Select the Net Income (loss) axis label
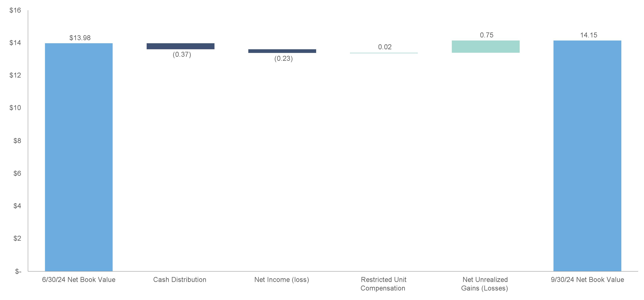 pyautogui.click(x=282, y=280)
